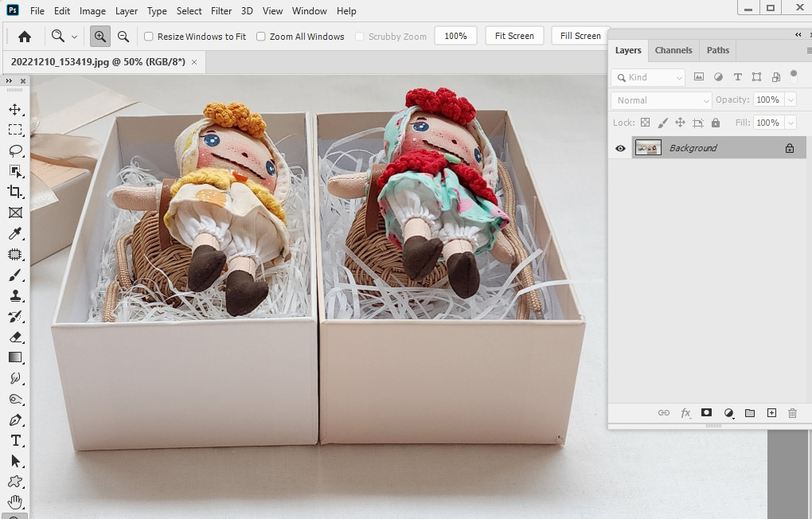Select the Frame tool

15,213
